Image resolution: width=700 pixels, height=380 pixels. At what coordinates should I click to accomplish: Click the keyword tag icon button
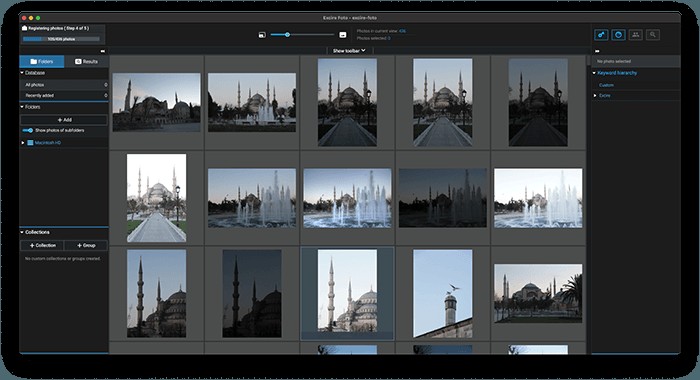point(601,35)
